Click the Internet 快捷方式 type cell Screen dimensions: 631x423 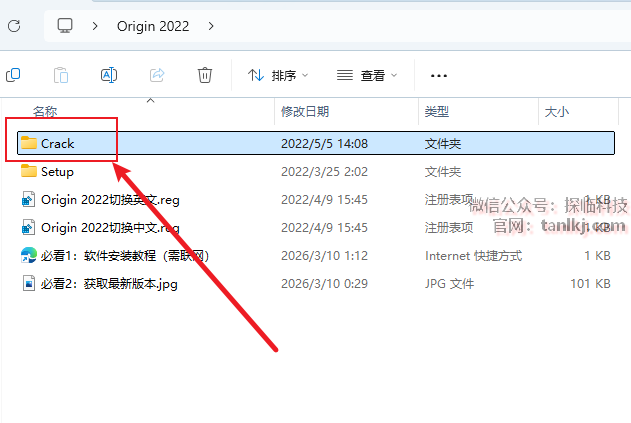[x=474, y=256]
